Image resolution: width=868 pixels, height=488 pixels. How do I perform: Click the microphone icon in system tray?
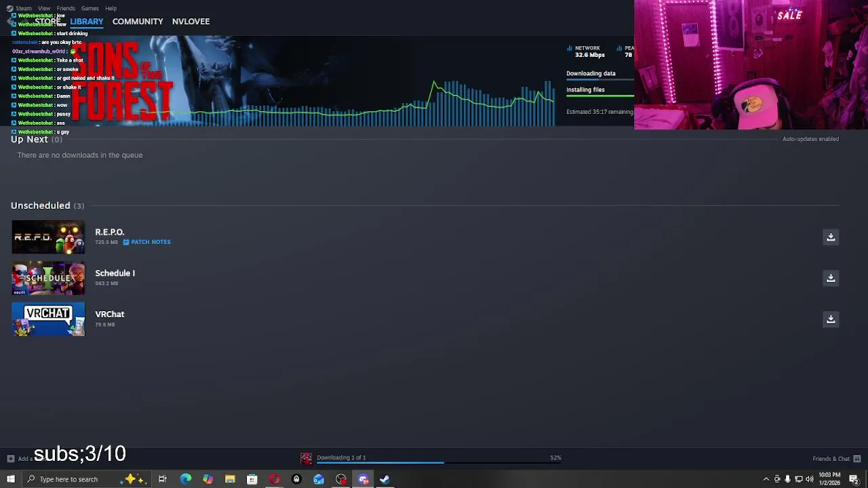click(x=788, y=479)
